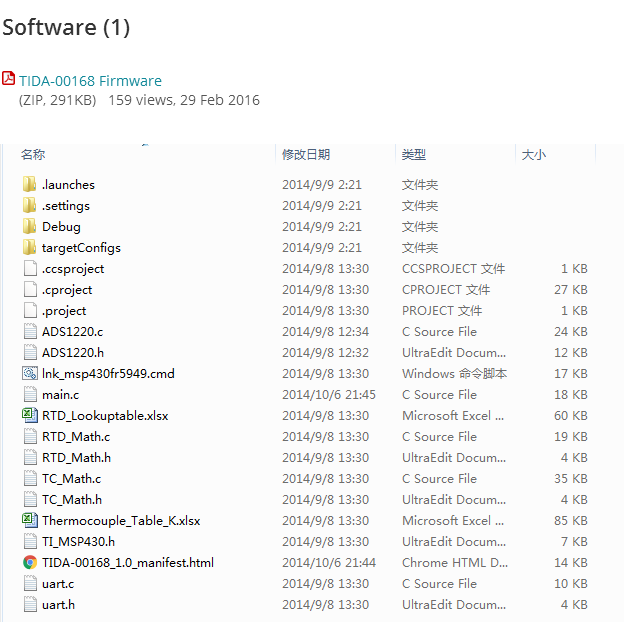Select the file name main.c
The image size is (627, 622).
(x=60, y=394)
